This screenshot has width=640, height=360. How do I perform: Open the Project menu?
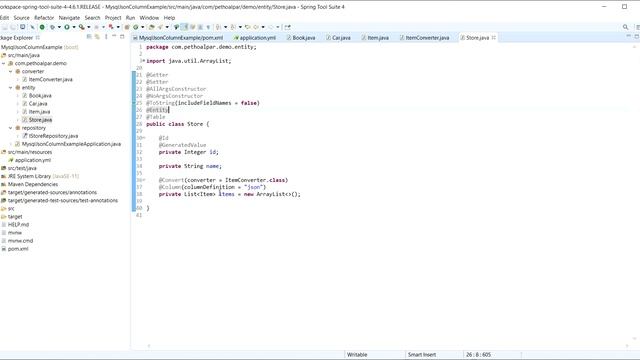click(113, 18)
